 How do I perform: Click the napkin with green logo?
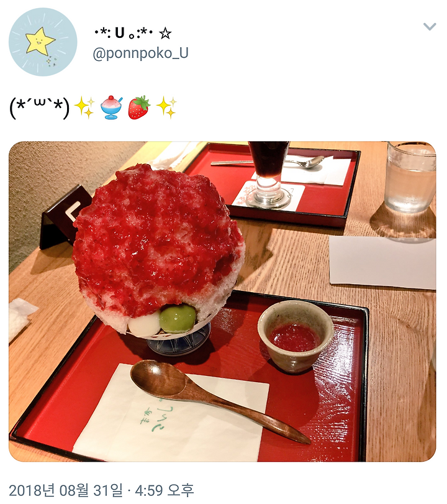point(171,413)
